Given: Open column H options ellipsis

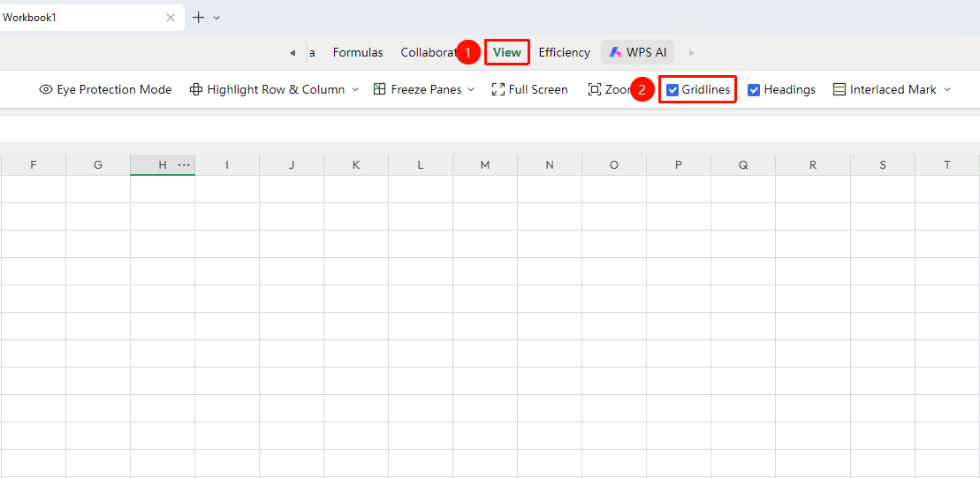Looking at the screenshot, I should coord(184,165).
